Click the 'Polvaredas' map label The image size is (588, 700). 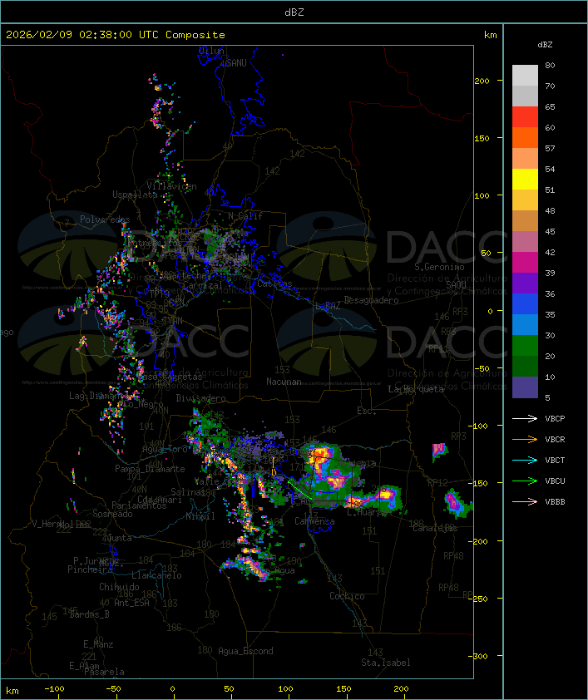coord(105,219)
